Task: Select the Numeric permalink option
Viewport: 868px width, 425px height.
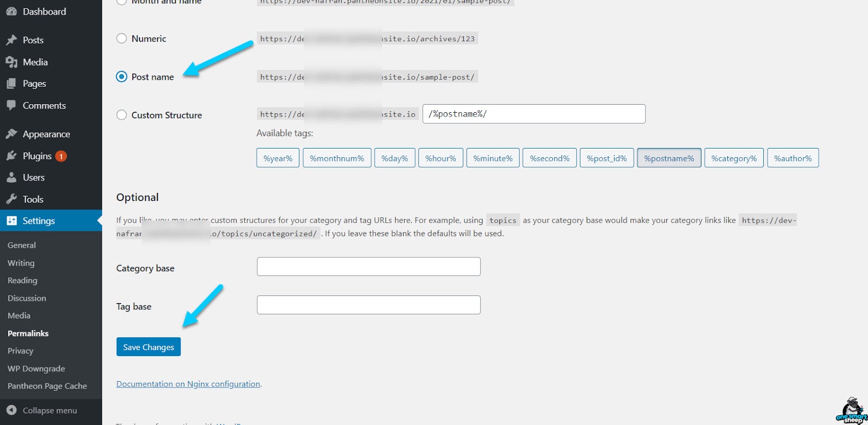Action: click(x=122, y=38)
